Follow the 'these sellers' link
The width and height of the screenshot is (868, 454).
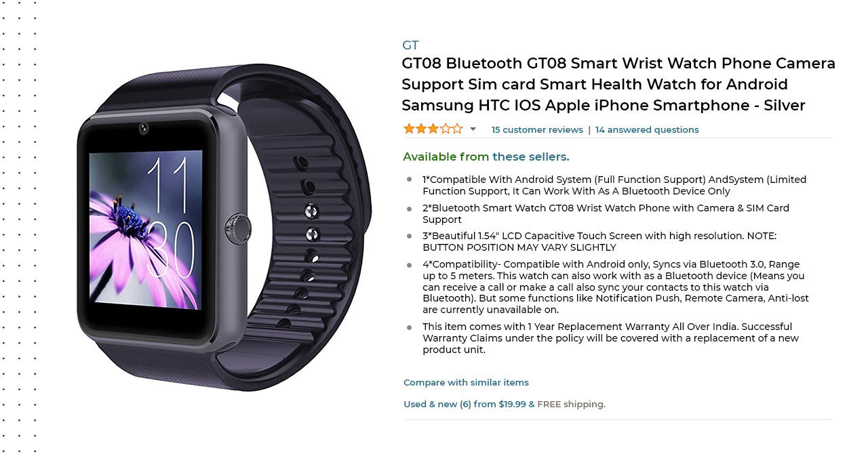tap(531, 157)
